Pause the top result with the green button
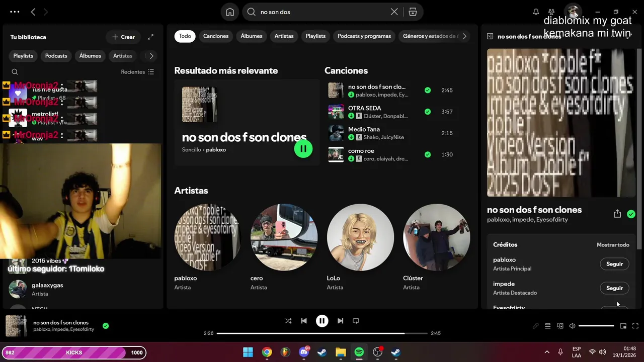The image size is (644, 362). pyautogui.click(x=303, y=149)
